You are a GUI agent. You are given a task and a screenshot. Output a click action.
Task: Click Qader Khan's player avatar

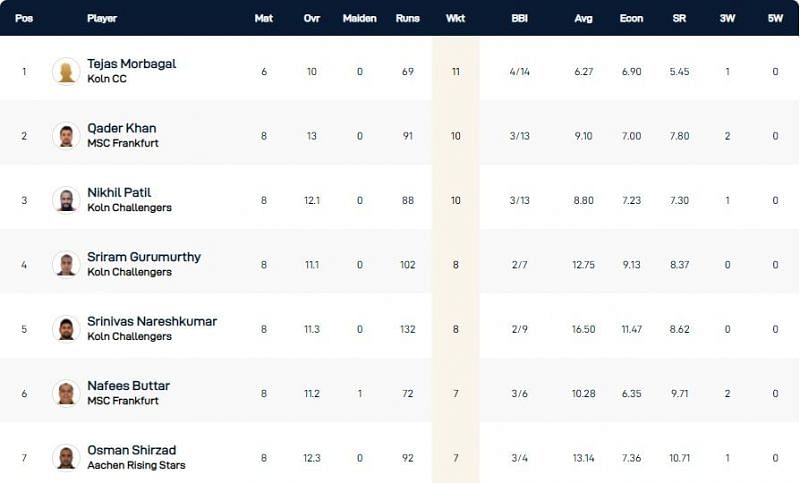tap(66, 136)
